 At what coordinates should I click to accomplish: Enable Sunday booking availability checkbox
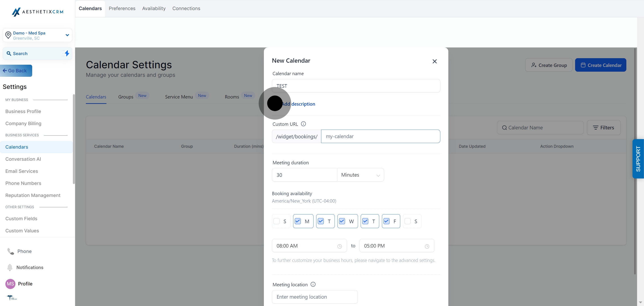click(x=277, y=221)
